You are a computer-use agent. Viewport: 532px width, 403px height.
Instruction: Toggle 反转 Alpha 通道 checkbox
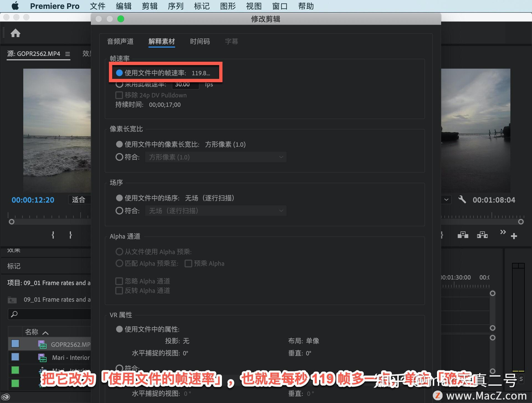pos(119,291)
